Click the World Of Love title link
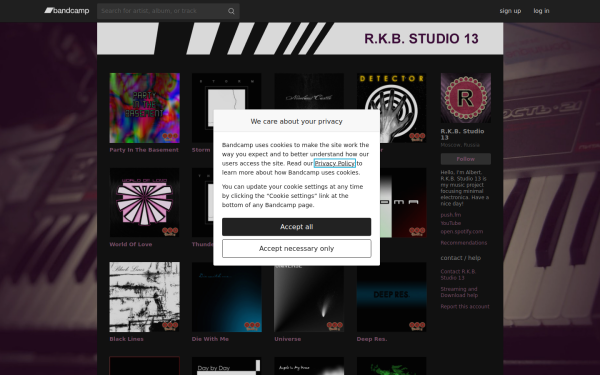Screen dimensions: 600x375 click(x=130, y=244)
